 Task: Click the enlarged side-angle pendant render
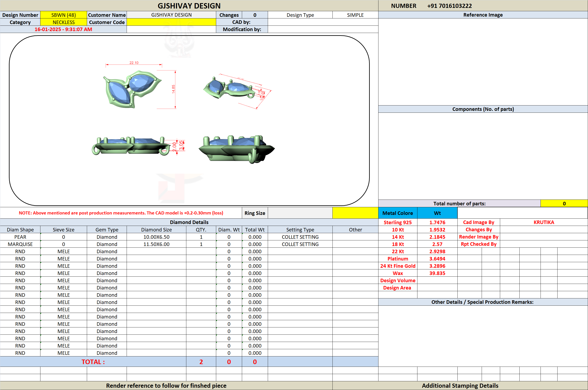pyautogui.click(x=236, y=149)
